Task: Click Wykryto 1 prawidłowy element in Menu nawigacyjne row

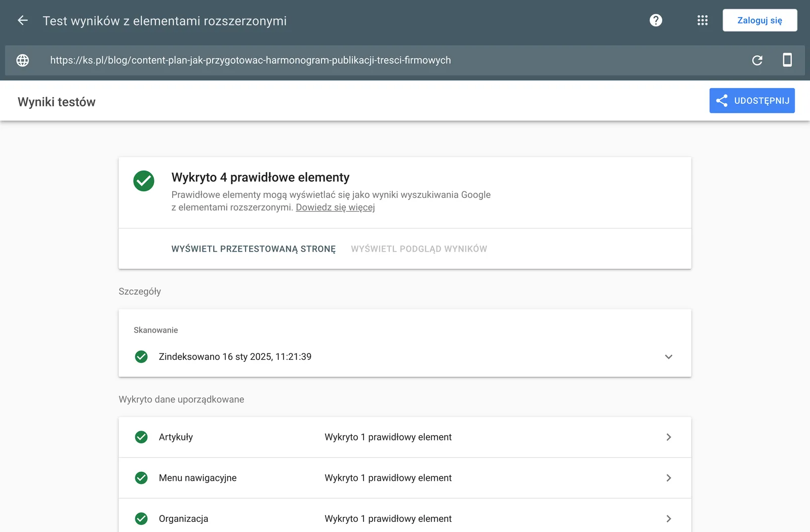Action: [388, 478]
